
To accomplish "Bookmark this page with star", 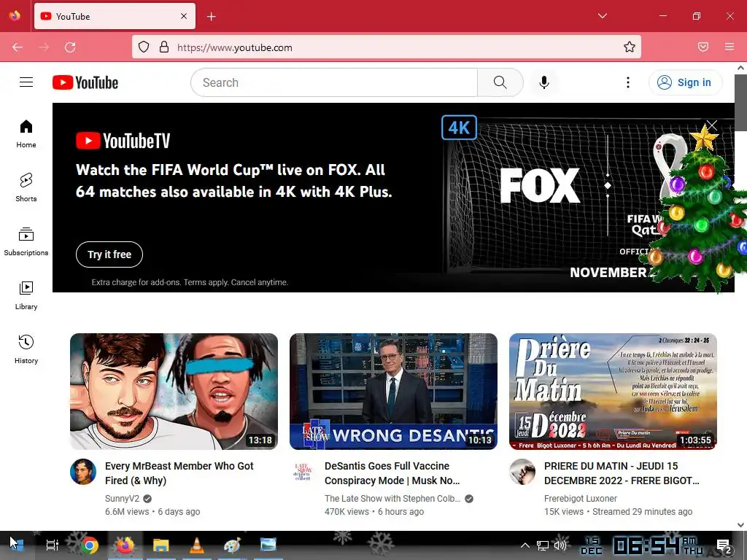I will coord(630,47).
